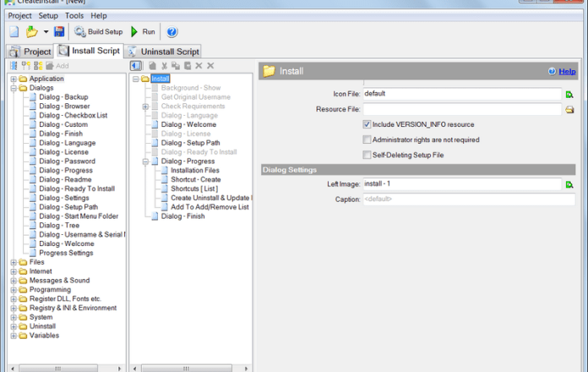Open the Tools menu
The height and width of the screenshot is (372, 588).
(74, 16)
